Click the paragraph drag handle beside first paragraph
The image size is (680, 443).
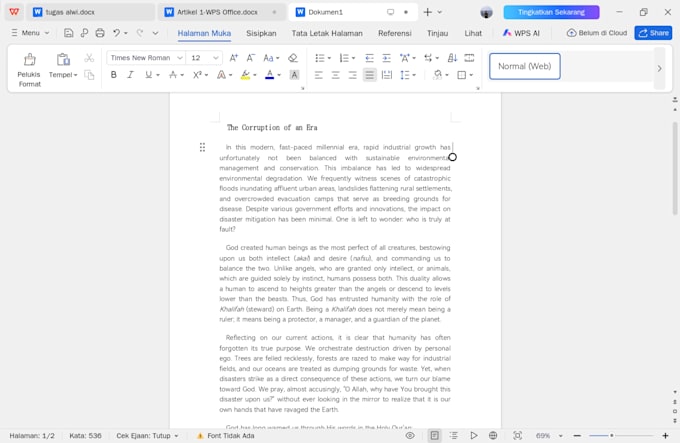[x=202, y=147]
